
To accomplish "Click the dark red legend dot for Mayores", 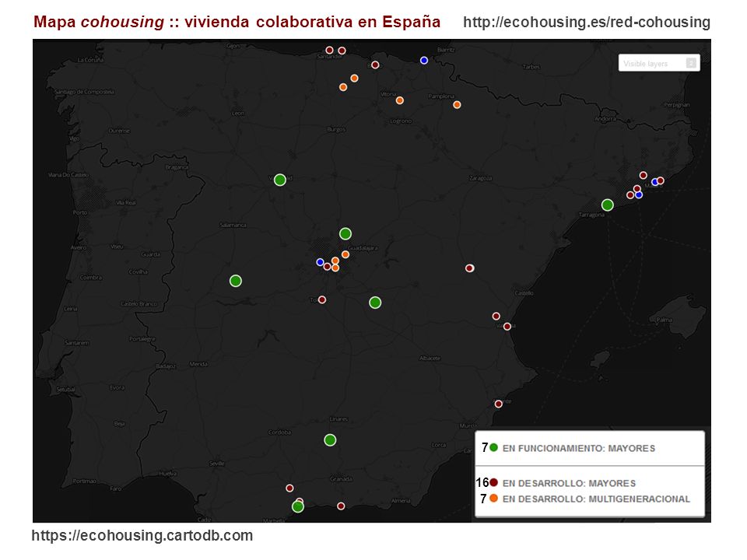I will pos(493,483).
